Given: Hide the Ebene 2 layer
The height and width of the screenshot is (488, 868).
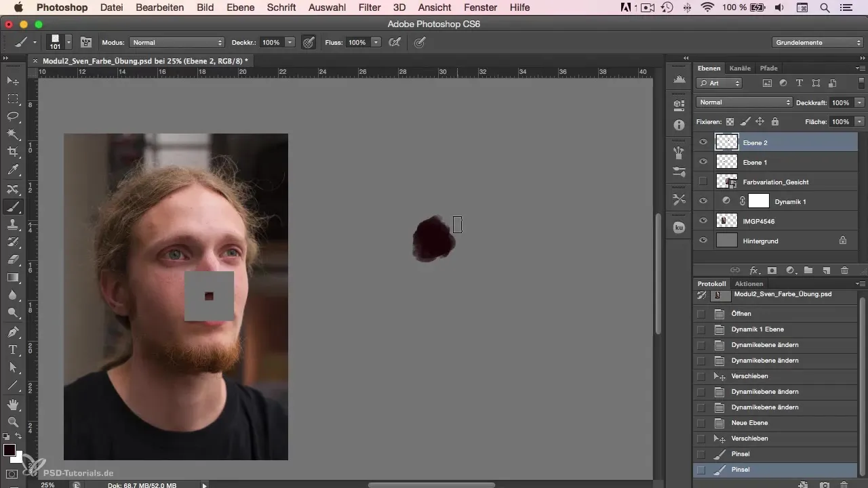Looking at the screenshot, I should (703, 142).
